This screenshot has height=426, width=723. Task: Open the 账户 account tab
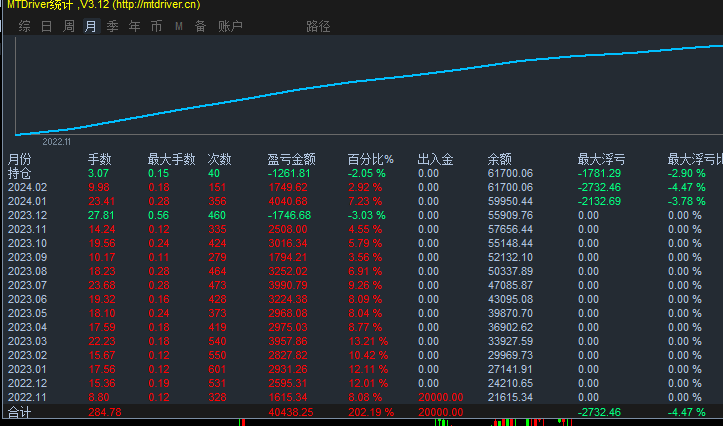[x=230, y=26]
